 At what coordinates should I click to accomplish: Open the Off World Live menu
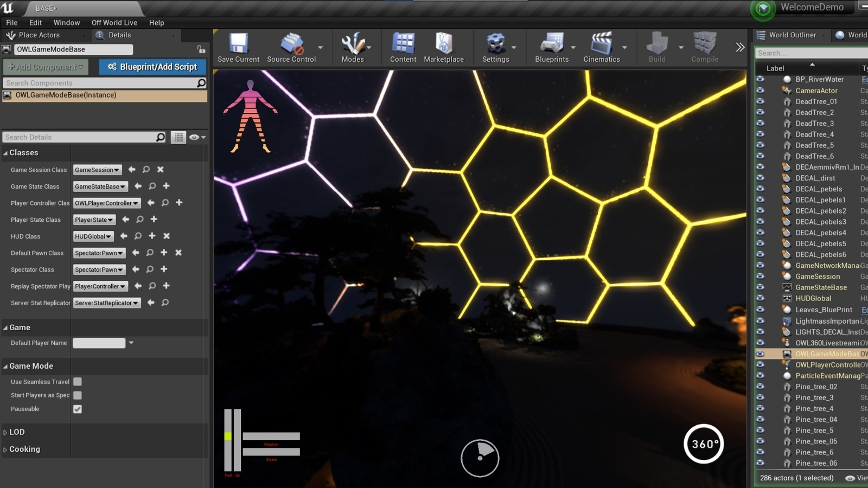tap(114, 22)
